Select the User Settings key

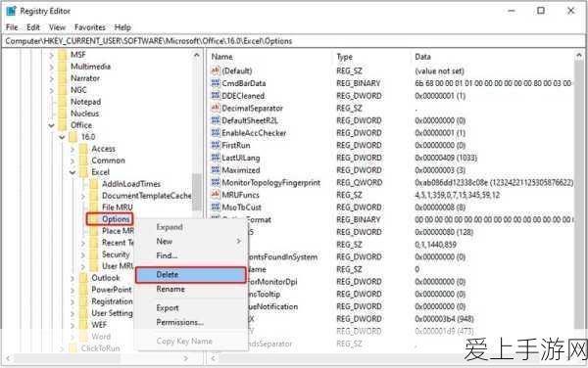112,313
